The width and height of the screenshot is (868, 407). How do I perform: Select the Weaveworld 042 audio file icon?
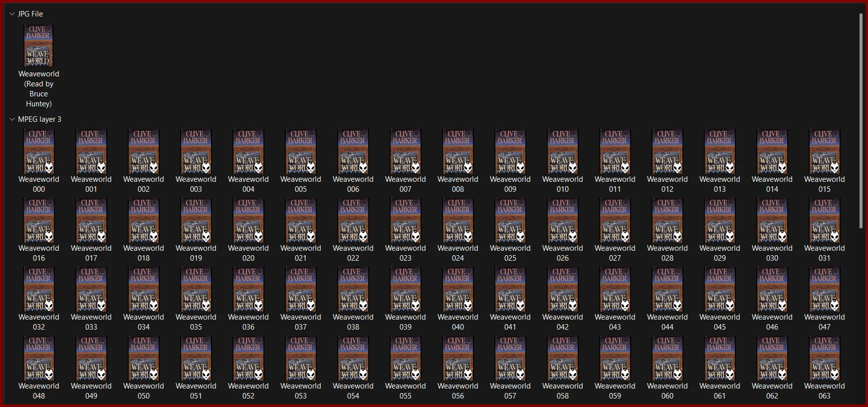coord(563,289)
